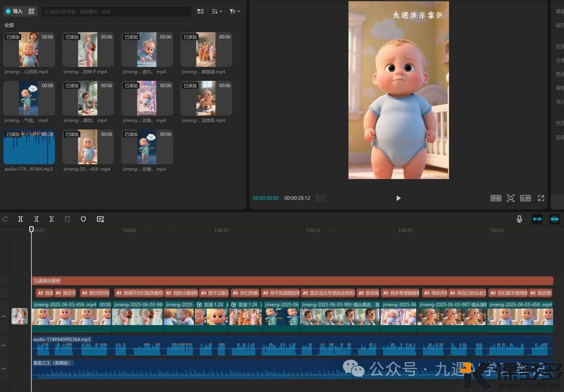Viewport: 564px width, 392px height.
Task: Click the trim right of playhead tool
Action: [52, 219]
